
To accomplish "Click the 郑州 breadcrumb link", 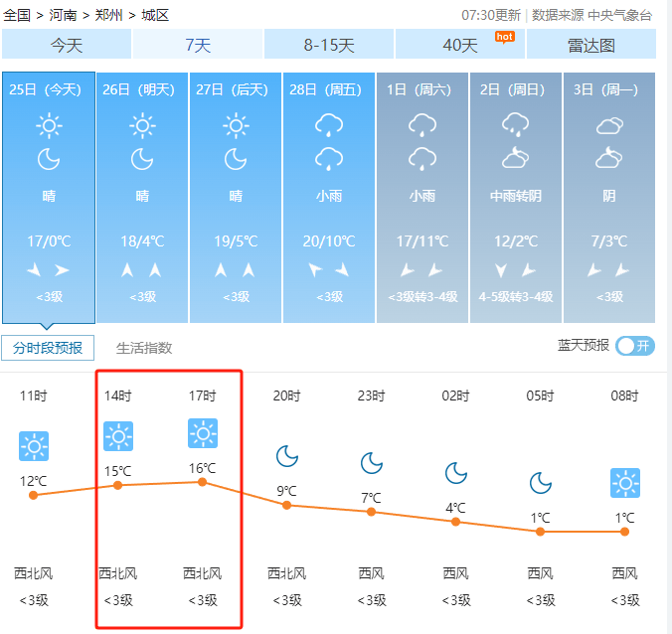I will coord(109,16).
